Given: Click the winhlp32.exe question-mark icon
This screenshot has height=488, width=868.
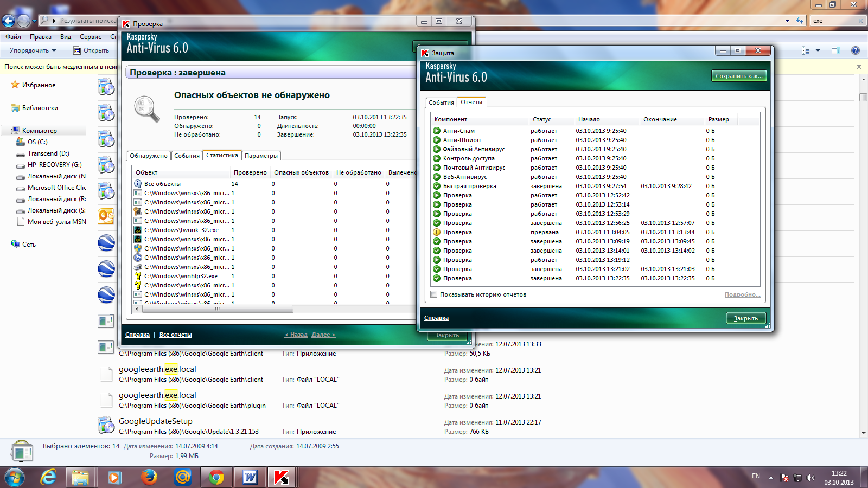Looking at the screenshot, I should 138,276.
